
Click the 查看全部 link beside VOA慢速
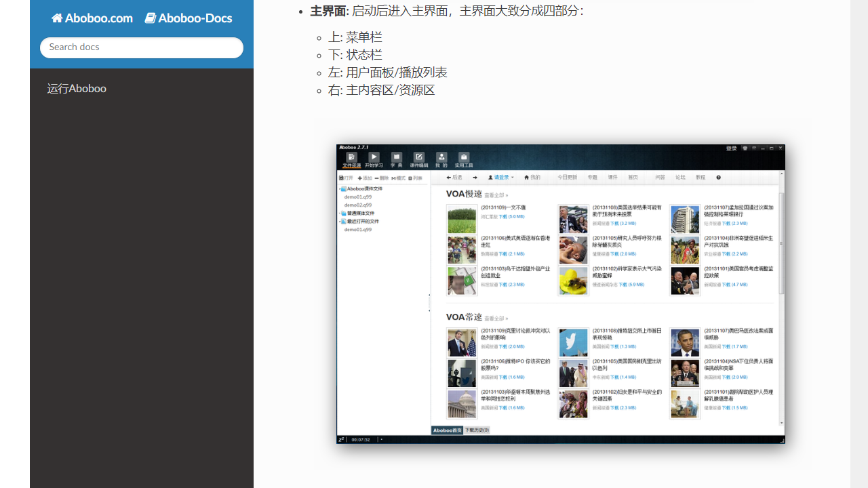(494, 195)
